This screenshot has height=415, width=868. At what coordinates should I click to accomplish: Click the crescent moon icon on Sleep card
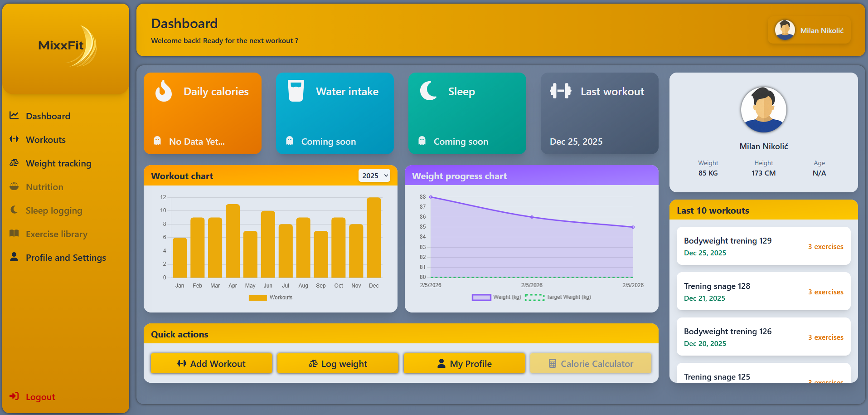pyautogui.click(x=428, y=91)
